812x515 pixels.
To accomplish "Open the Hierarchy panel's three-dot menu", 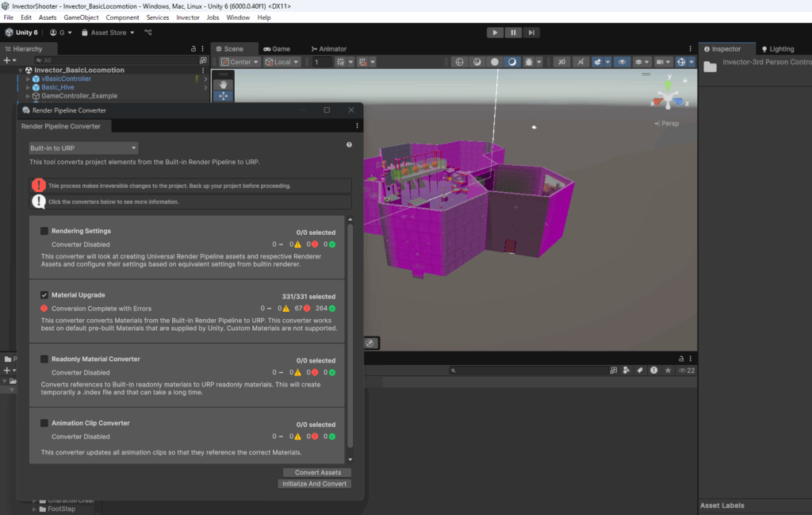I will click(202, 48).
